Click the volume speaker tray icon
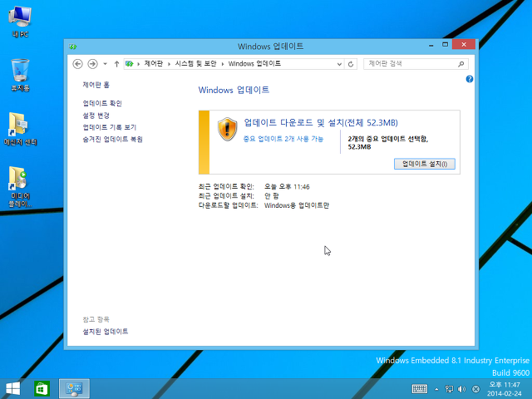This screenshot has height=399, width=532. tap(461, 389)
